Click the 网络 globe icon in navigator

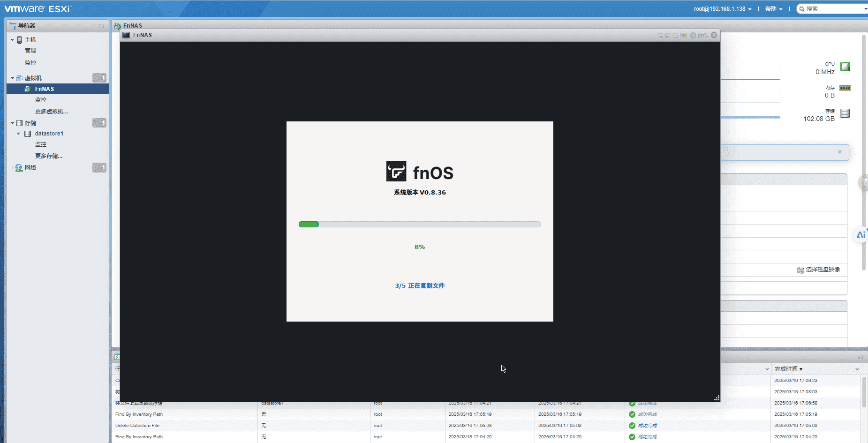click(x=19, y=168)
